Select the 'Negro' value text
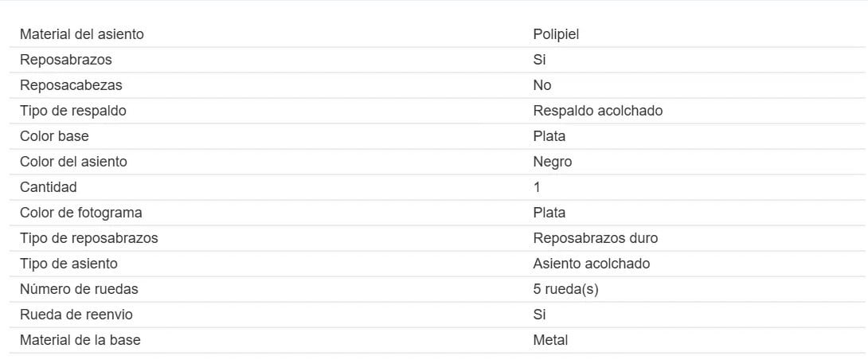The width and height of the screenshot is (868, 360). click(552, 162)
